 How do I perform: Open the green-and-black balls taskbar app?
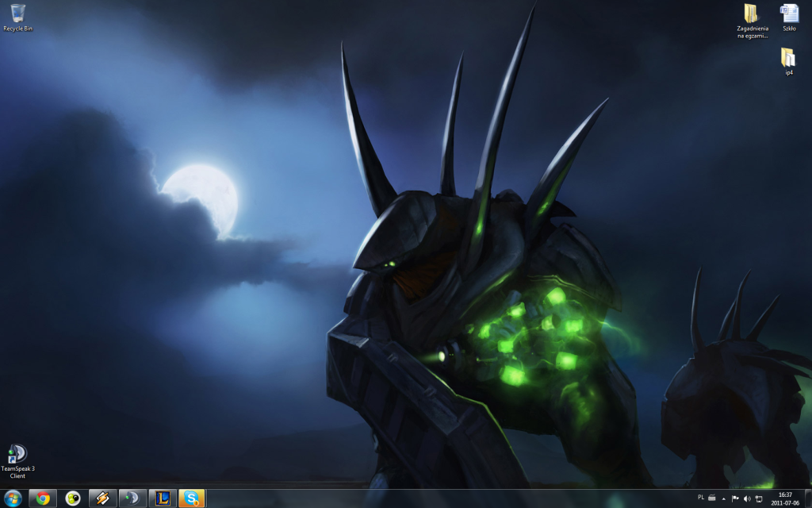72,498
